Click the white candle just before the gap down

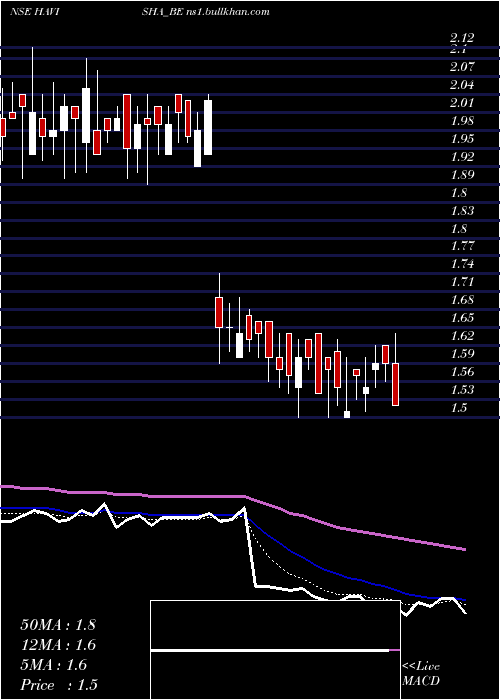coord(208,127)
